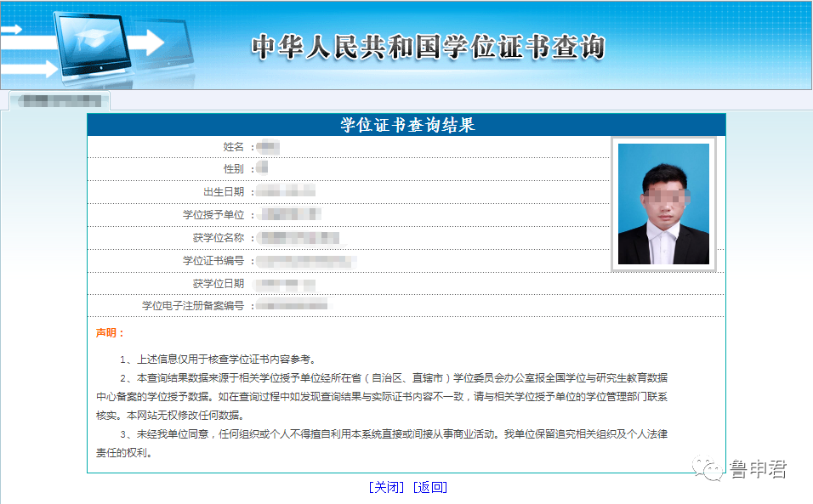Click the 获学位日期 label
Image resolution: width=813 pixels, height=504 pixels.
pyautogui.click(x=219, y=283)
